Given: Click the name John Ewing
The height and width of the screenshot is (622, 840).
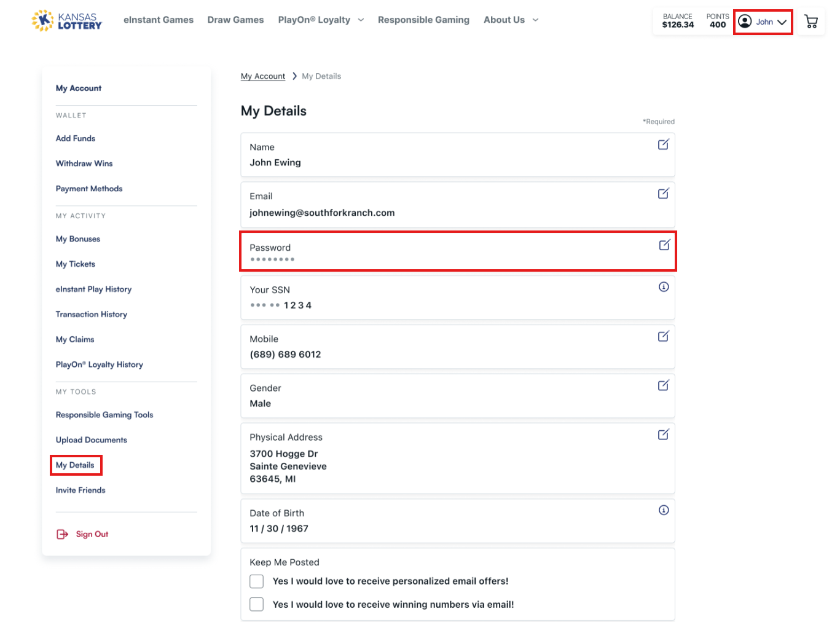Looking at the screenshot, I should (x=275, y=162).
